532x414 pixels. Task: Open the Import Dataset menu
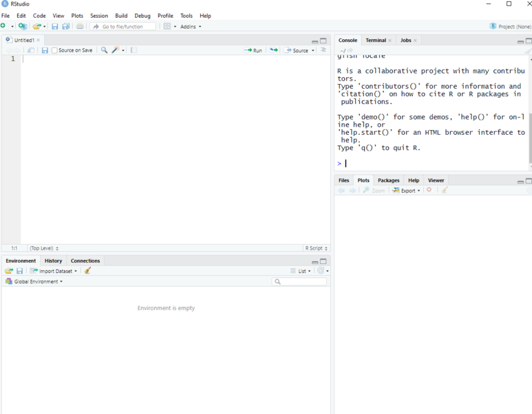pos(53,271)
